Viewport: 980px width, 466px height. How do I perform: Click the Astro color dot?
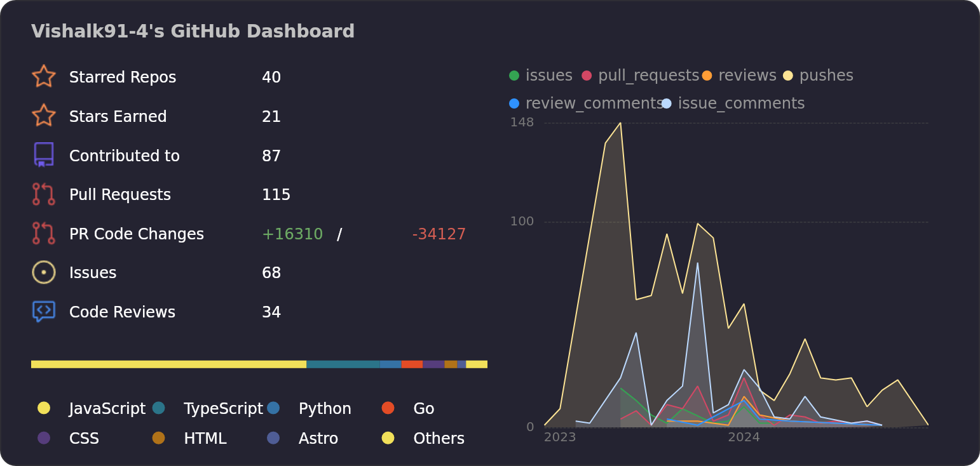(273, 438)
